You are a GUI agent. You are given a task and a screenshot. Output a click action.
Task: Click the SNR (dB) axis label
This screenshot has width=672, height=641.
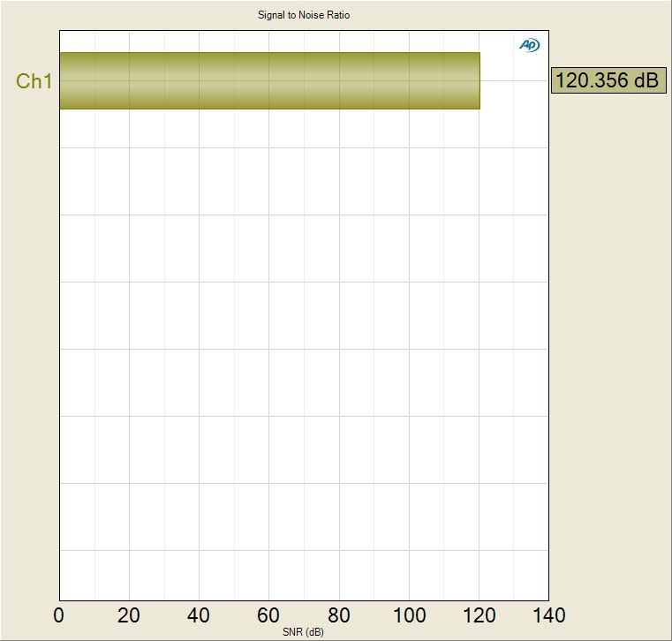point(303,632)
